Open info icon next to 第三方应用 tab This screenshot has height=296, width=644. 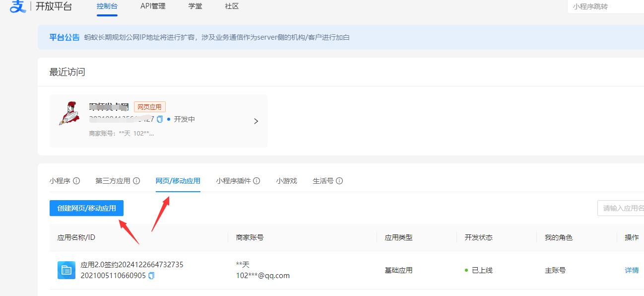[136, 181]
